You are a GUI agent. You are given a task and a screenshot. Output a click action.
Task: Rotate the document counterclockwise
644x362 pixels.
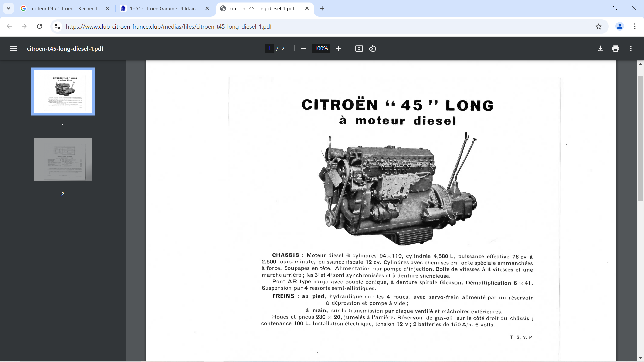372,49
